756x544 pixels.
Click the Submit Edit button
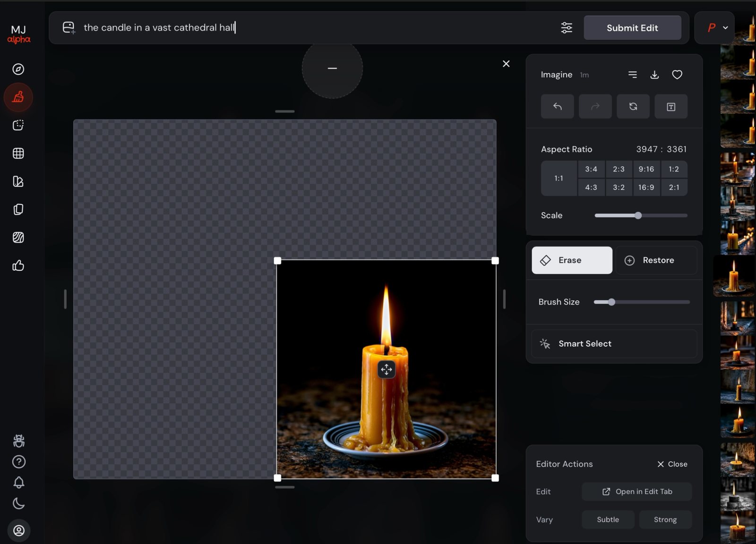(632, 28)
